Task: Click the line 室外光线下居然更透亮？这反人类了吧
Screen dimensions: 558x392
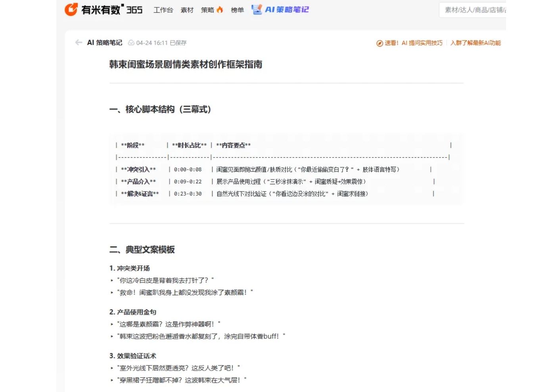Action: (178, 368)
